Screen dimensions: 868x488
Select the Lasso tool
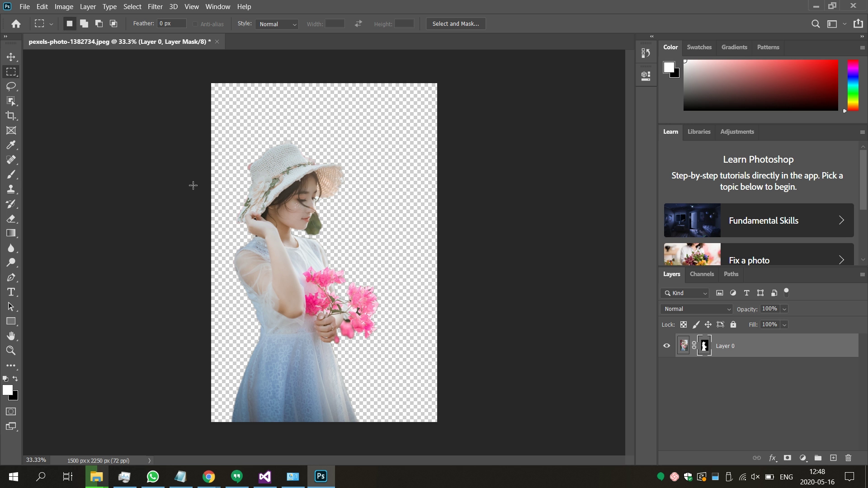point(11,86)
